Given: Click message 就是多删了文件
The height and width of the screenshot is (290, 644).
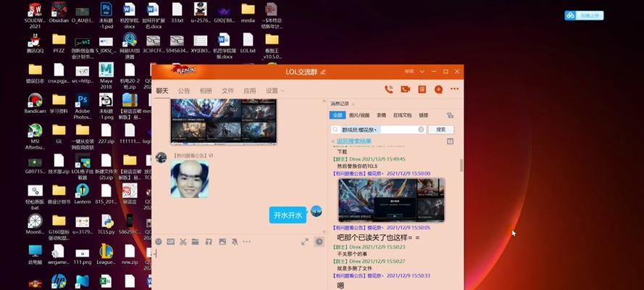Looking at the screenshot, I should (x=355, y=268).
